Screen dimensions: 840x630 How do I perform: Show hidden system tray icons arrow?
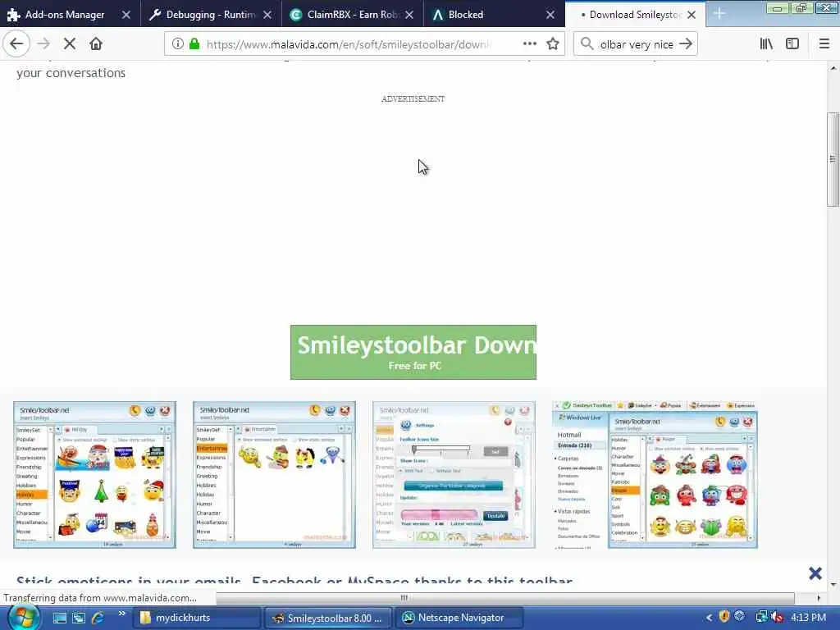[710, 618]
